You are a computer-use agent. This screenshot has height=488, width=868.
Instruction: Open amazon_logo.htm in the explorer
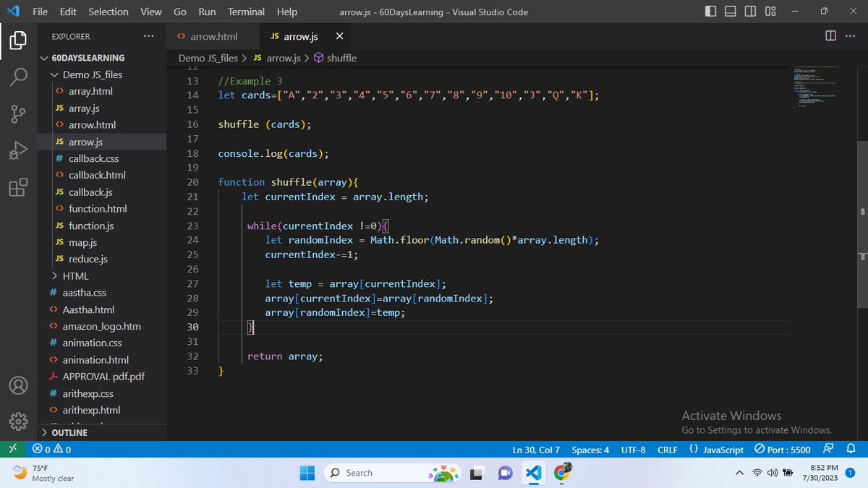(101, 326)
